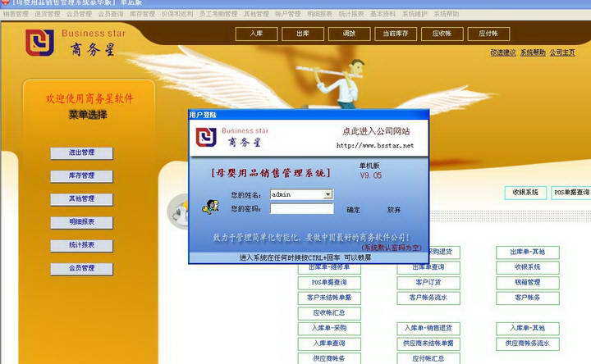
Task: Focus the 您的密码 password field
Action: pyautogui.click(x=302, y=209)
